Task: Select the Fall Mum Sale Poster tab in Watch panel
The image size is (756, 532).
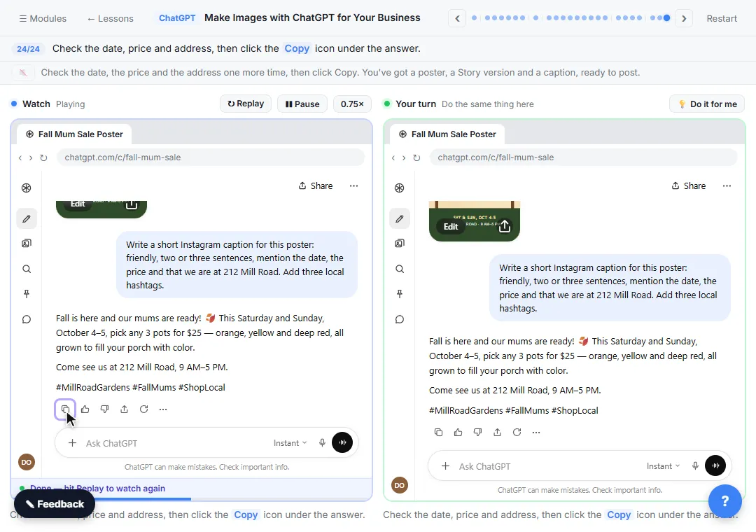Action: [74, 134]
